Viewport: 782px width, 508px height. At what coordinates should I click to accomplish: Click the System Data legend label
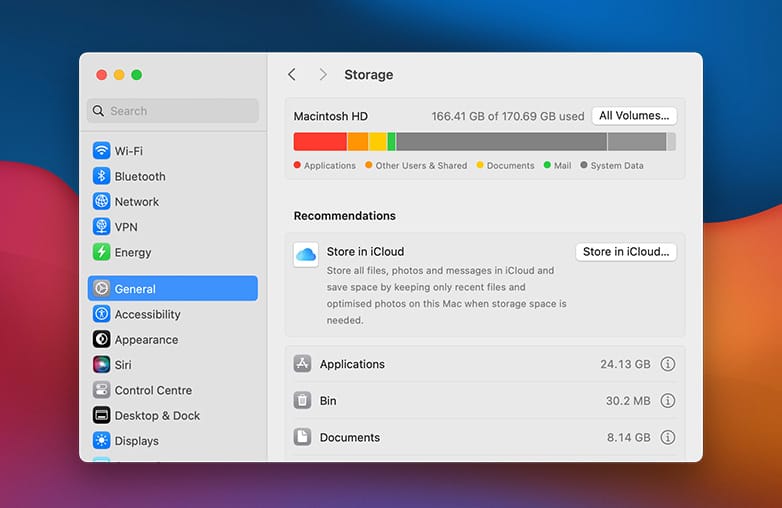pyautogui.click(x=617, y=166)
